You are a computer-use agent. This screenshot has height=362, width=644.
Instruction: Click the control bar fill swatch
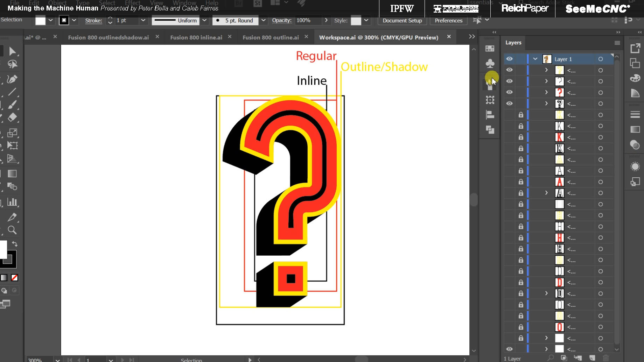coord(40,20)
